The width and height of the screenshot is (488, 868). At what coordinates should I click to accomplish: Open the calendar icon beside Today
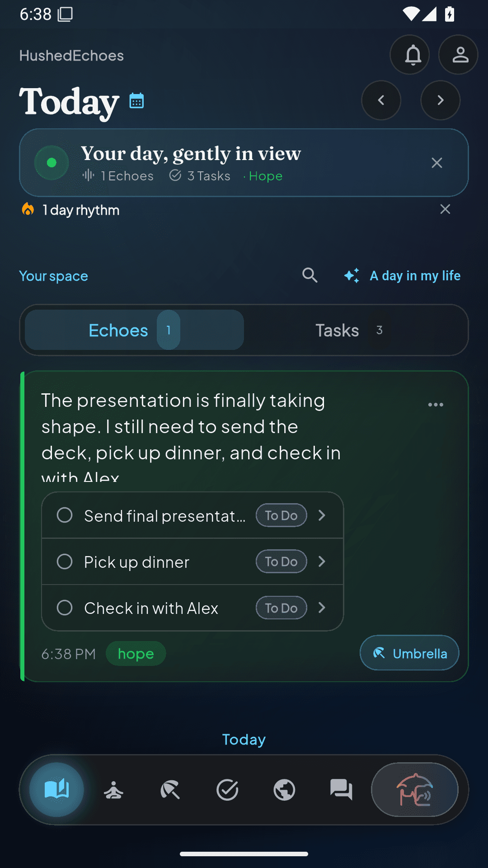coord(136,100)
